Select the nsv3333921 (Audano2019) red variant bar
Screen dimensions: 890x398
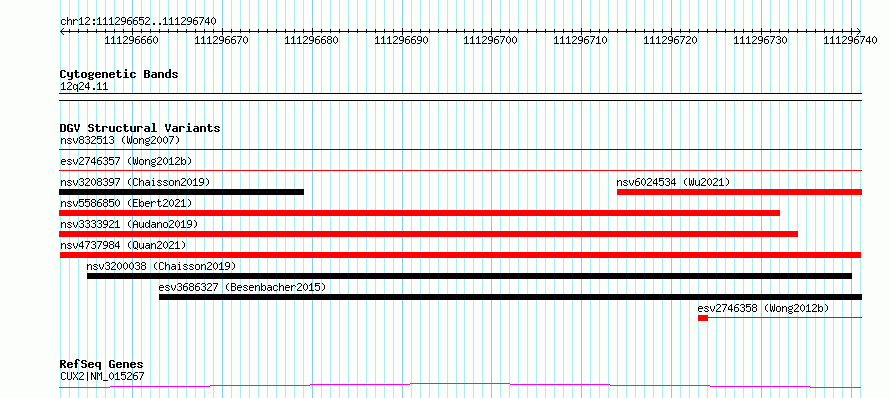click(x=429, y=234)
